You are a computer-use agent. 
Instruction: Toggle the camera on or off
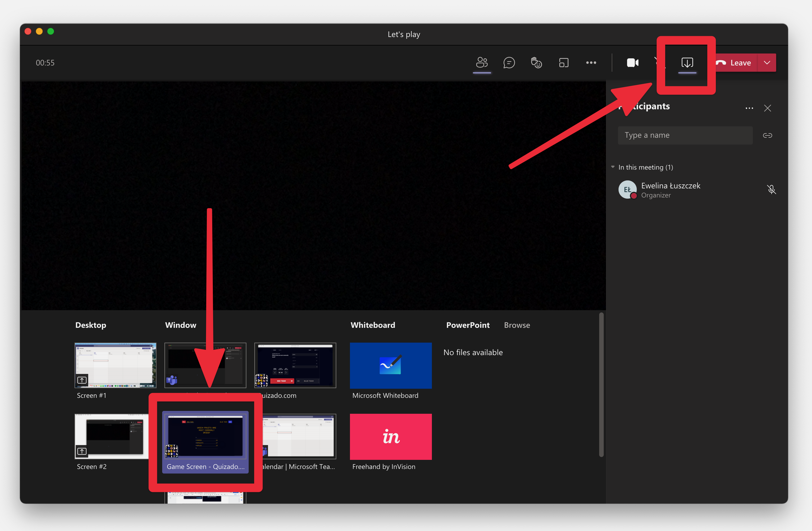[x=632, y=63]
